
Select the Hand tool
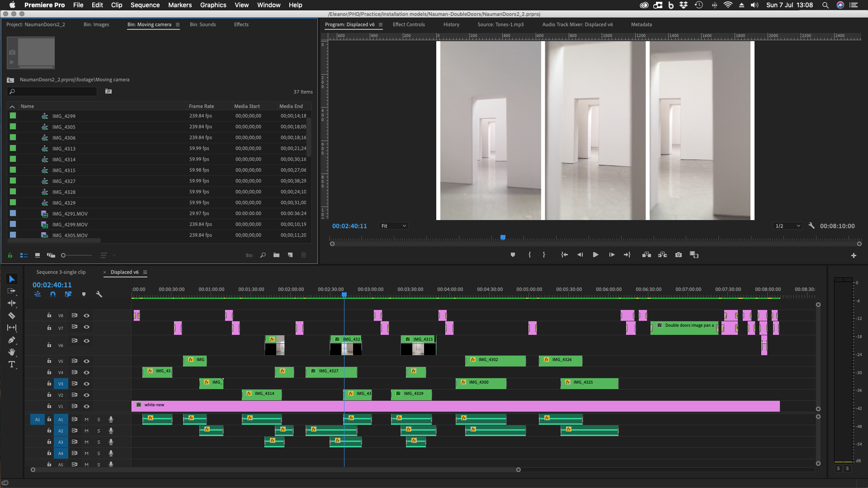click(x=12, y=352)
